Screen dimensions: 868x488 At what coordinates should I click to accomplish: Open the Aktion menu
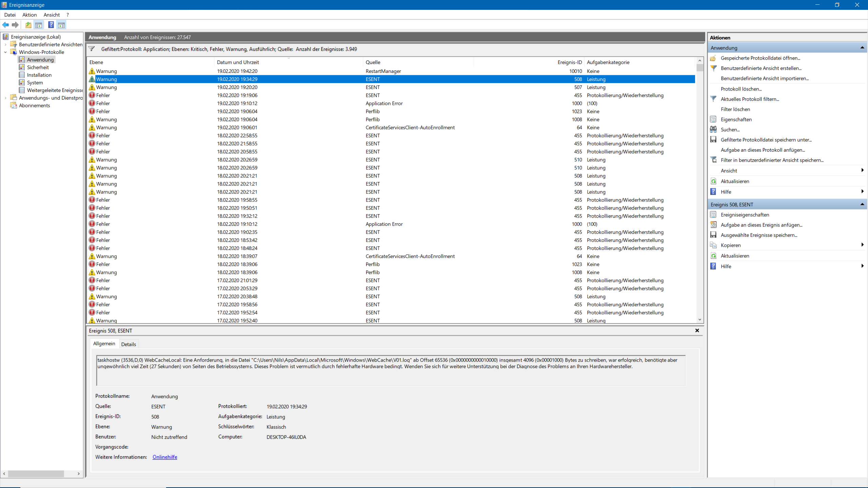[29, 15]
